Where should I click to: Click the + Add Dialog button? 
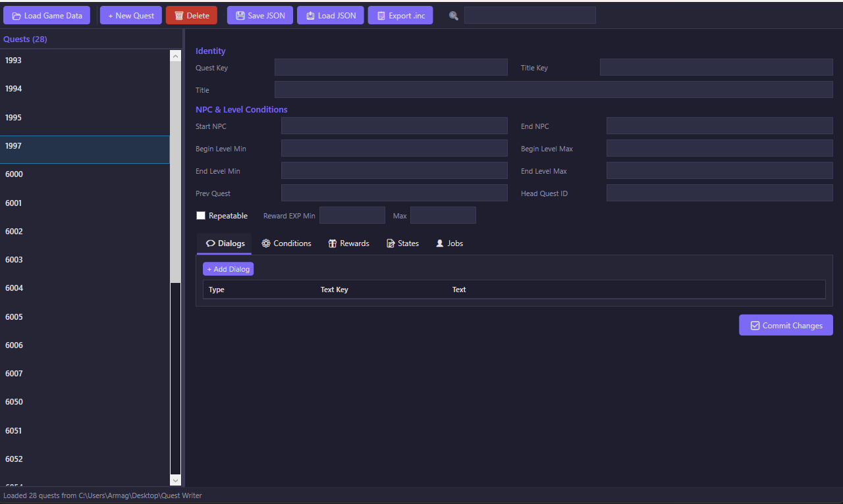coord(228,269)
